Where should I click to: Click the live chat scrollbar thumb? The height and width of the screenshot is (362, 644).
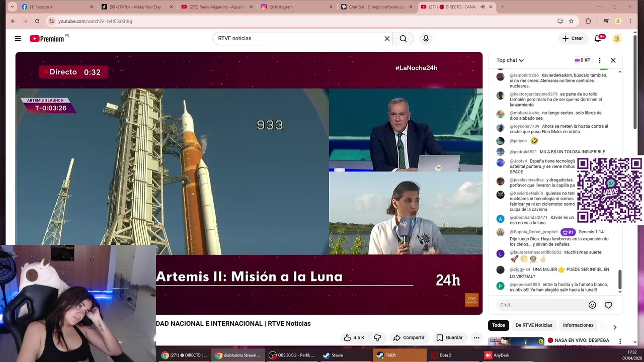[x=620, y=280]
